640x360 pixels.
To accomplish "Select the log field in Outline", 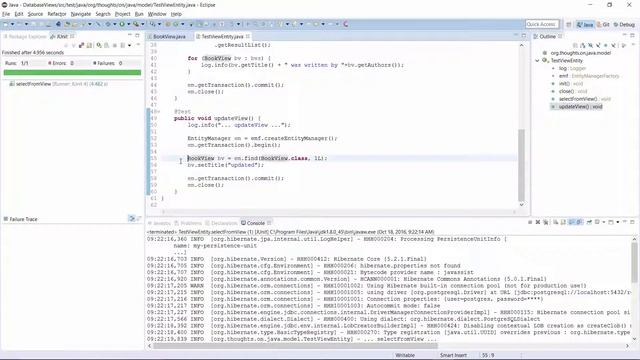I will (568, 68).
